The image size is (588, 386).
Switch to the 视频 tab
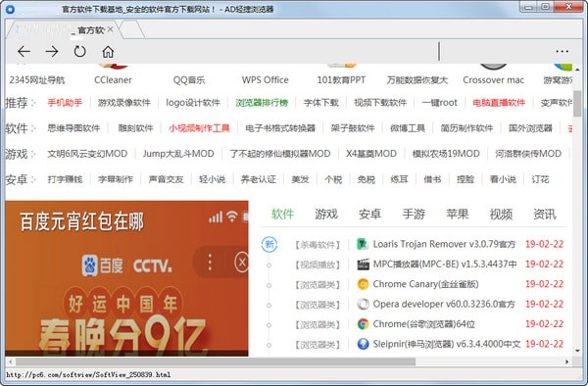point(501,214)
